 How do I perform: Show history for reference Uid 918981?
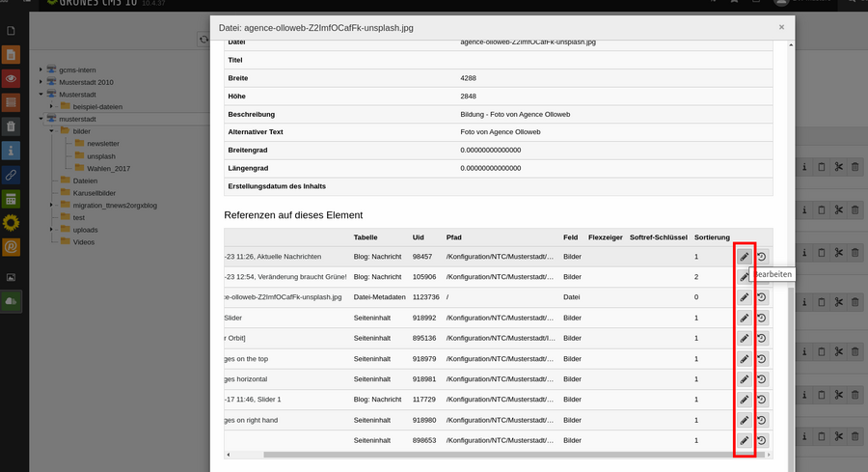(x=762, y=379)
